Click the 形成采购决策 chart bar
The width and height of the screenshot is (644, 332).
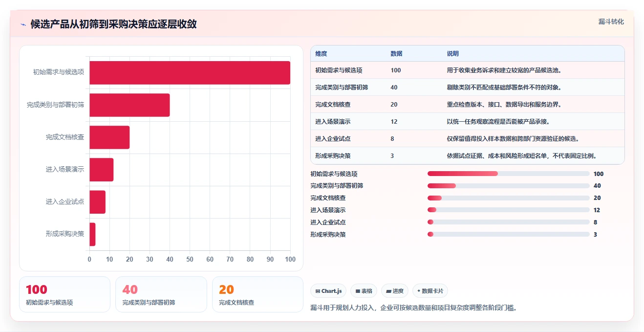(92, 234)
